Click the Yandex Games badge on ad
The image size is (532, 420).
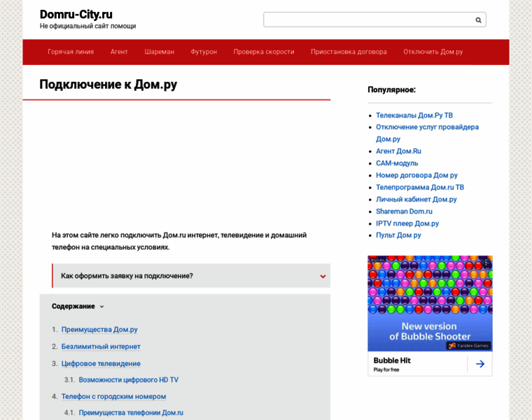tap(469, 346)
